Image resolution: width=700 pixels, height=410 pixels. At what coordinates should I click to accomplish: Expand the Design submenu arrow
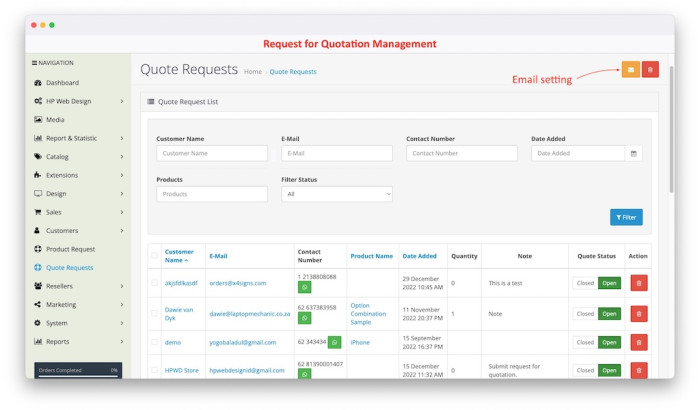click(121, 194)
